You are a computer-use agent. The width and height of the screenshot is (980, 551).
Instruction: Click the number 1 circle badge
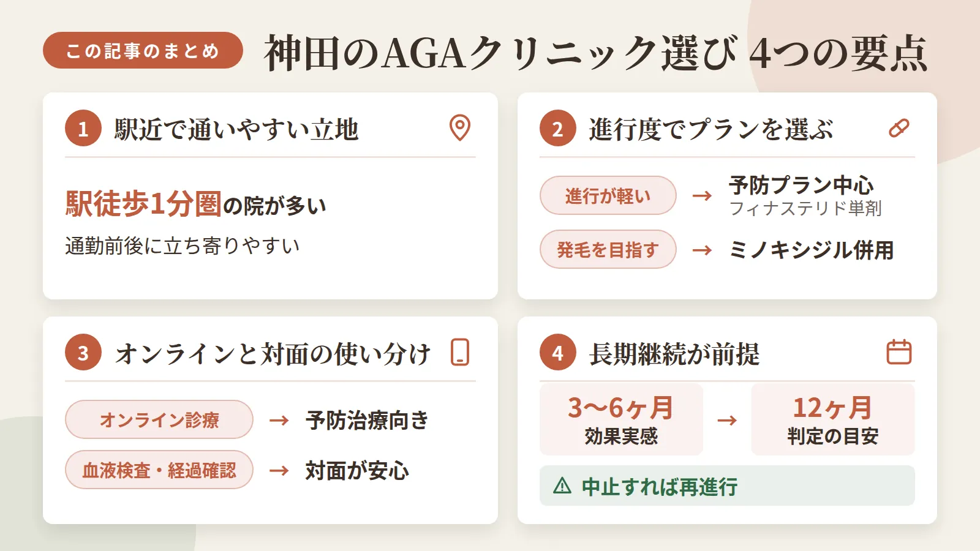tap(83, 129)
